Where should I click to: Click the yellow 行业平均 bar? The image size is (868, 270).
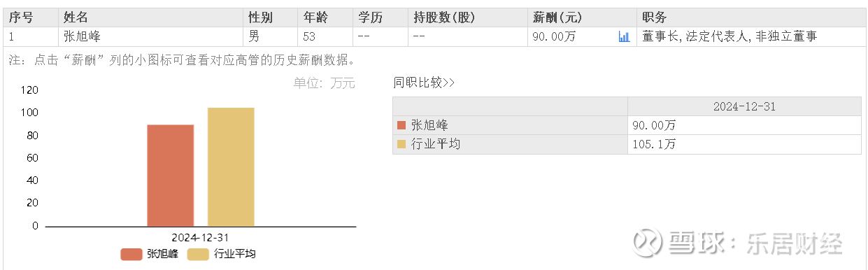(231, 167)
